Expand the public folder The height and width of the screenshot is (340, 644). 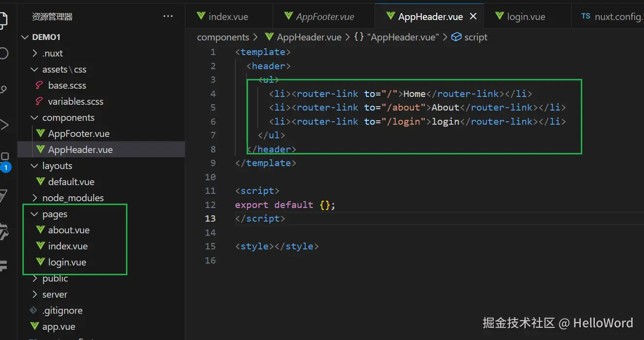click(x=35, y=278)
